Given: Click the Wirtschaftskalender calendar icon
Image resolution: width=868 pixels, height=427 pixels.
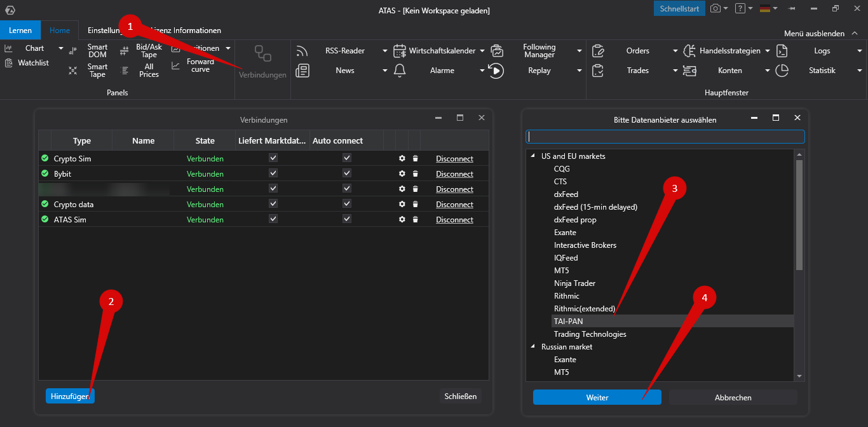Looking at the screenshot, I should tap(400, 51).
